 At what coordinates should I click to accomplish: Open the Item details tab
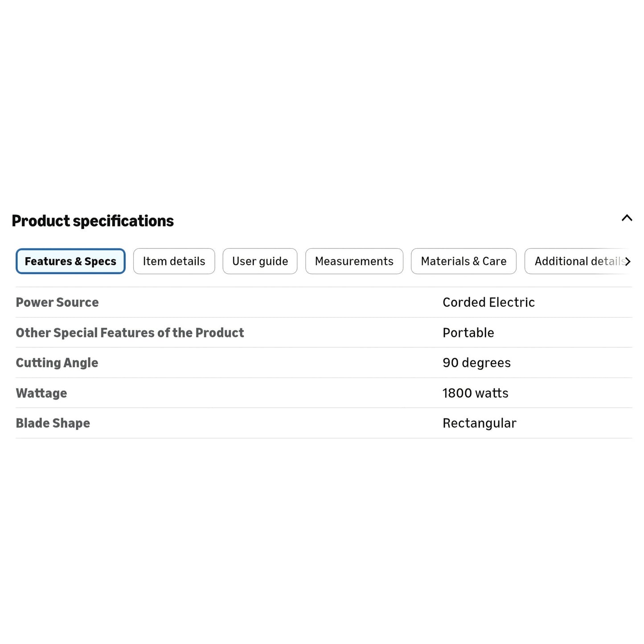(174, 261)
